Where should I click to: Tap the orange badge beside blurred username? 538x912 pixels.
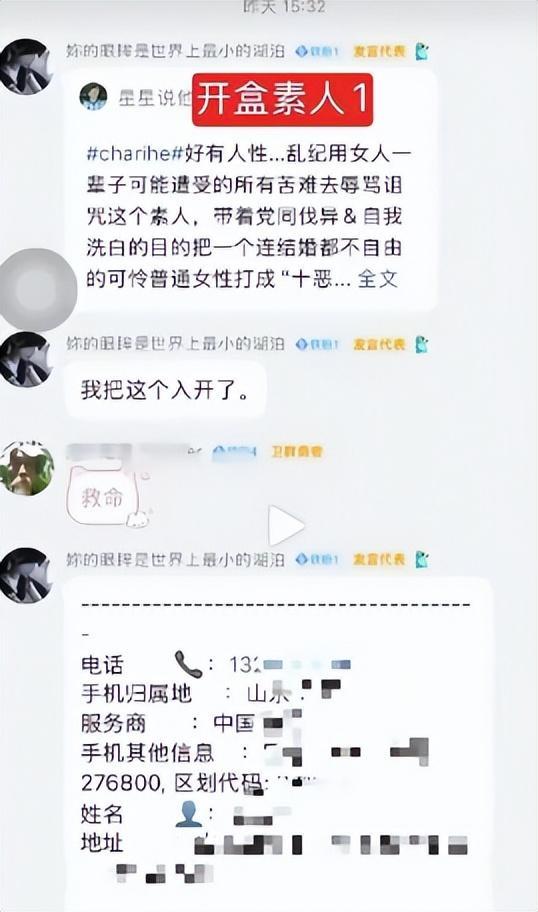coord(297,451)
